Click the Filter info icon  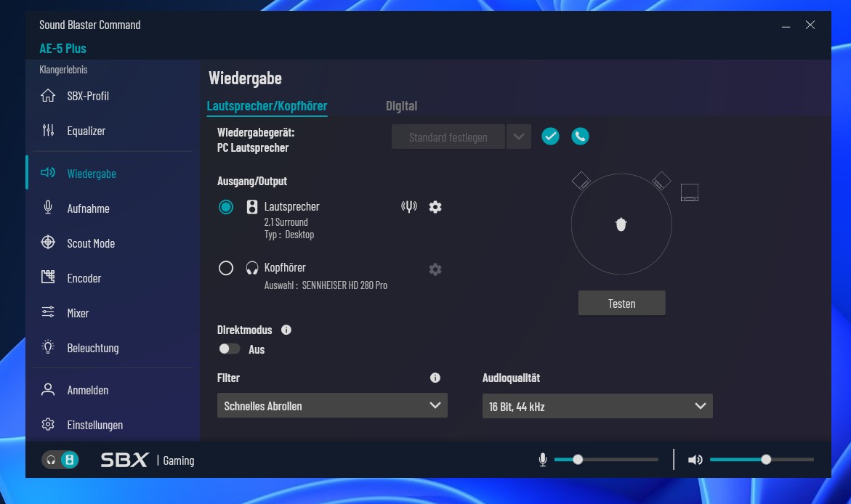[x=435, y=378]
